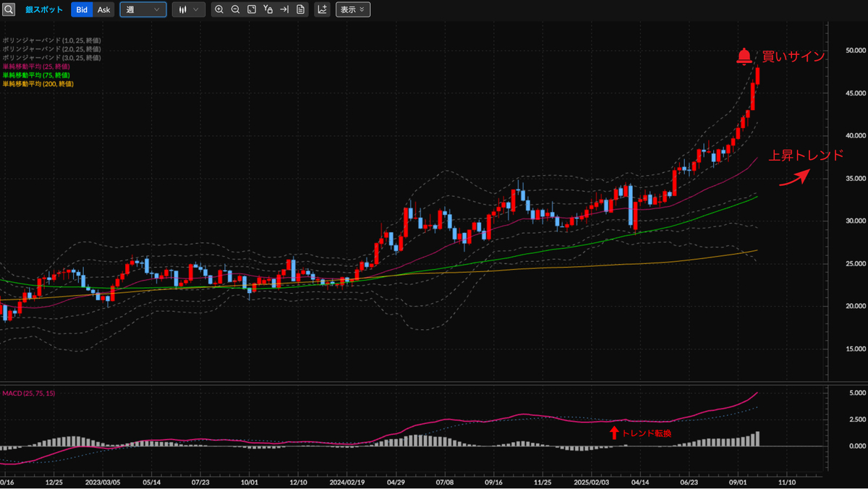Switch price to Ask

(x=104, y=9)
